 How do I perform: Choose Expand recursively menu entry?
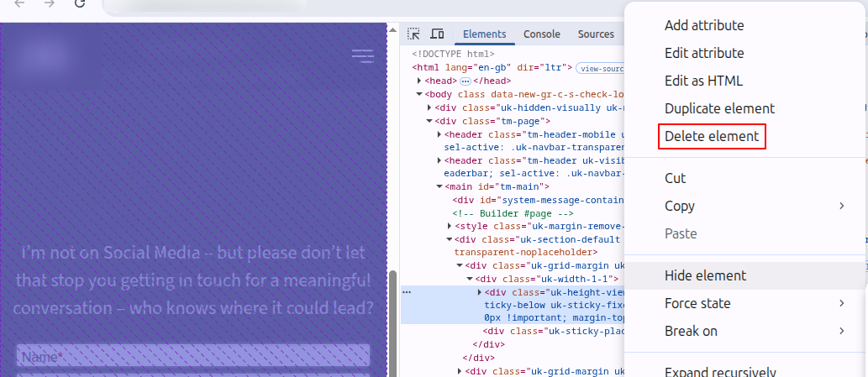coord(719,371)
